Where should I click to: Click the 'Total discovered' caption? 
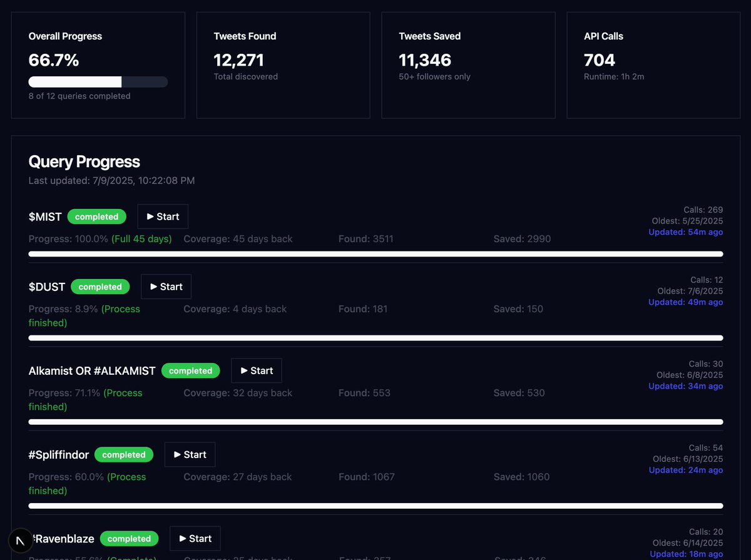pos(246,76)
